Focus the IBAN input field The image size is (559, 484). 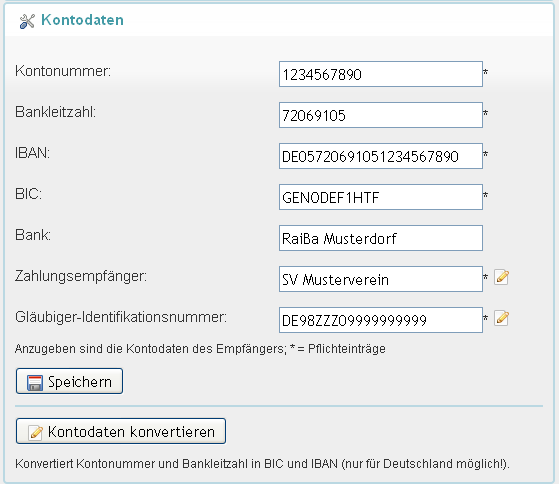(x=381, y=156)
